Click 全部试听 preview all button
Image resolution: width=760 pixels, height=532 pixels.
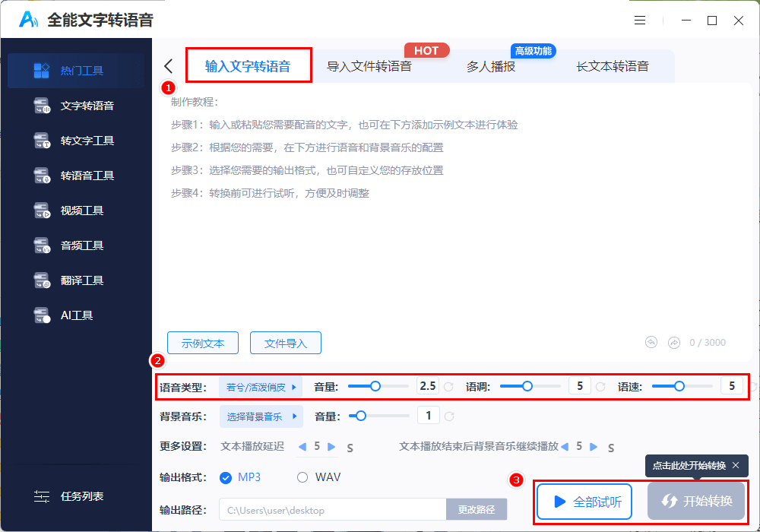click(584, 502)
